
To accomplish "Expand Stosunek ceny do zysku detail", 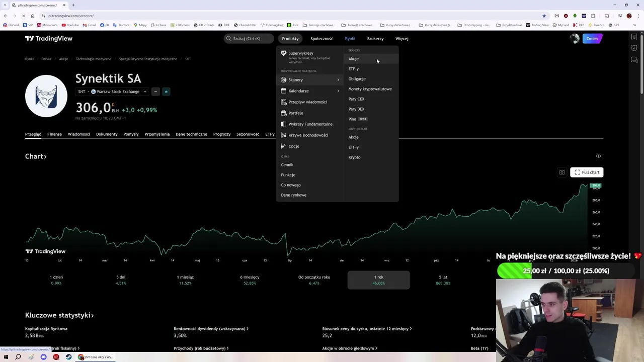I will 367,329.
